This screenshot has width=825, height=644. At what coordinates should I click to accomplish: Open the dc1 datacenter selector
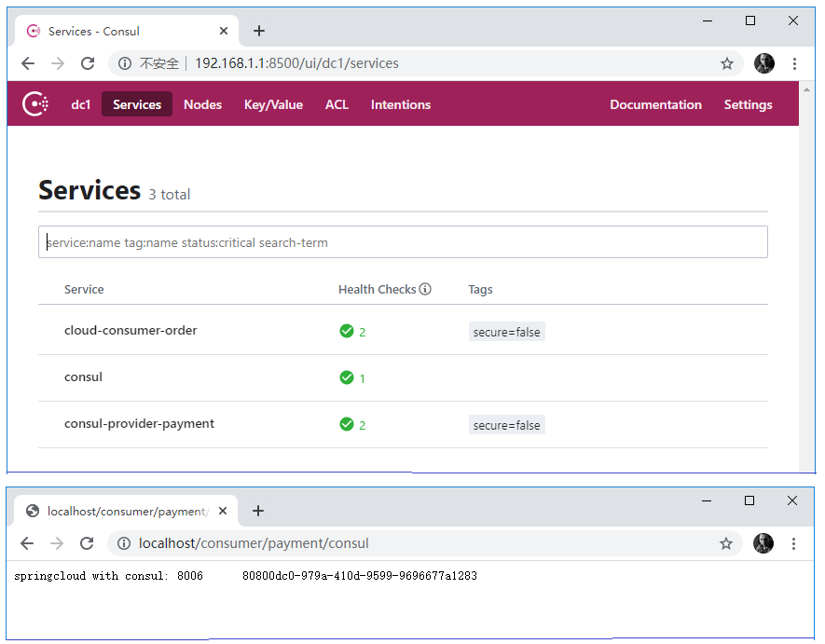click(x=80, y=104)
